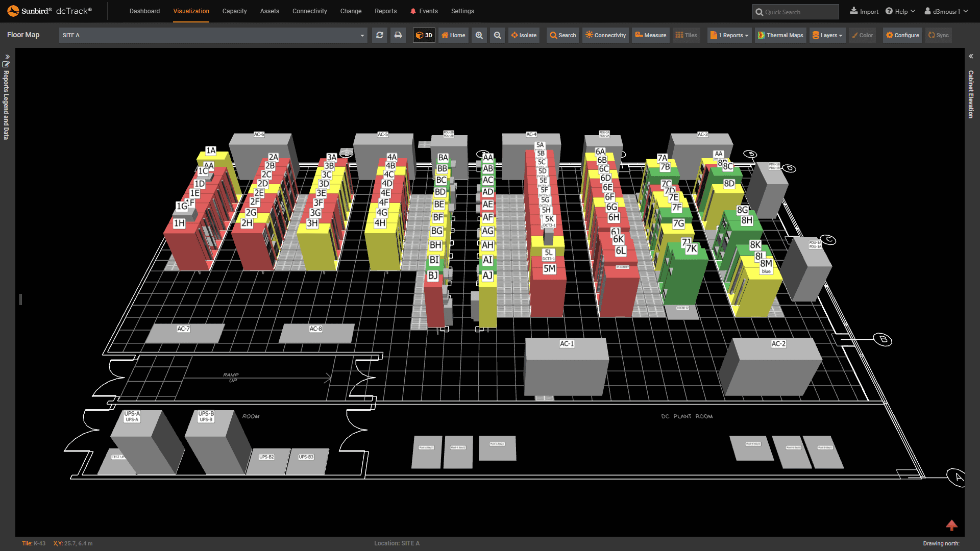
Task: Zoom out of the floor map
Action: pyautogui.click(x=497, y=35)
